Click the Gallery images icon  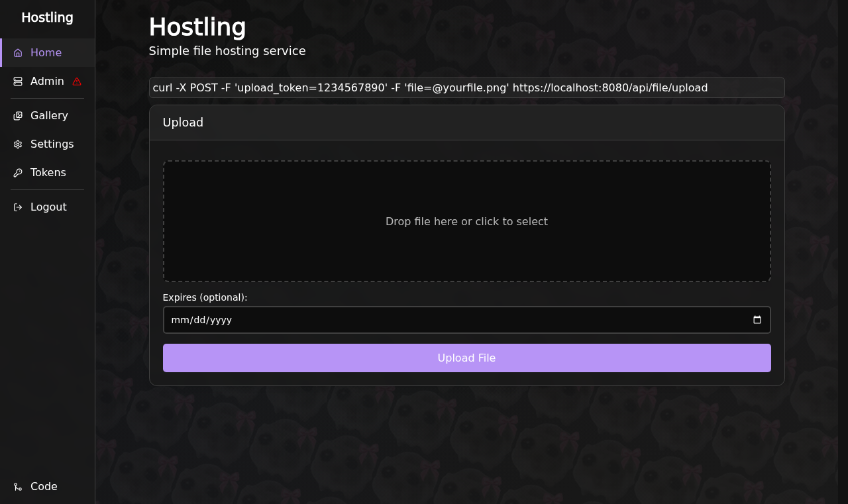pyautogui.click(x=18, y=116)
